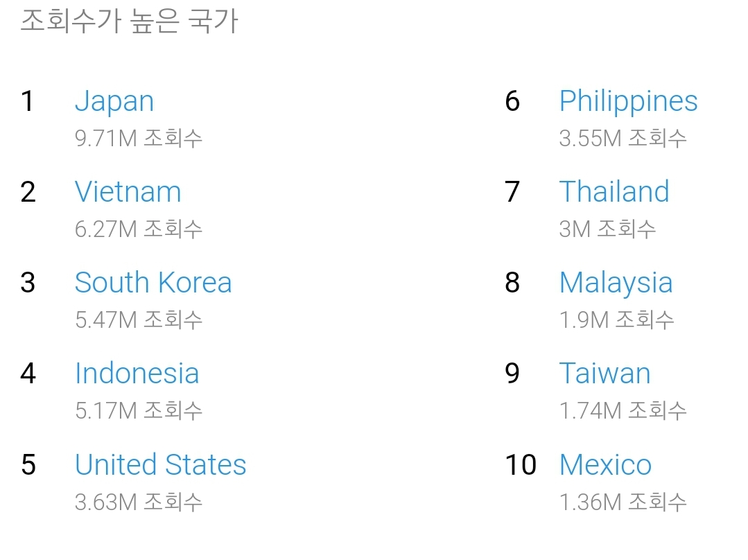Click the 5.17M 조회수 value

(139, 410)
